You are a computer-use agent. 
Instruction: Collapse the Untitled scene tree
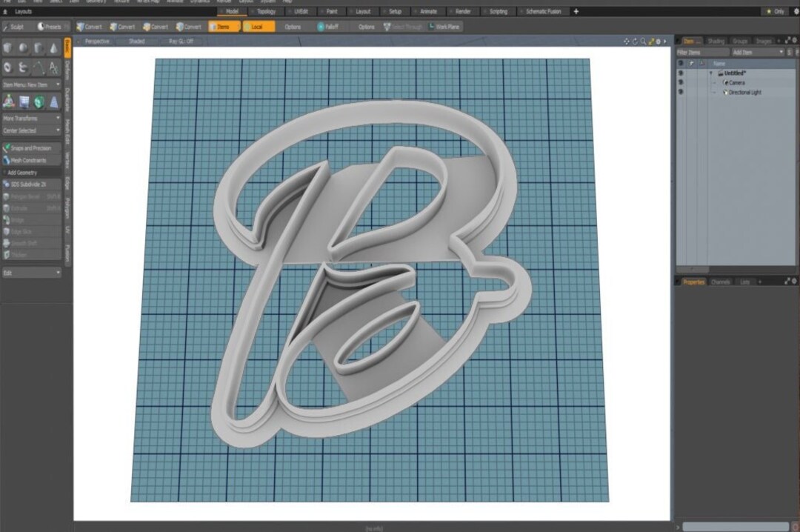(x=711, y=73)
